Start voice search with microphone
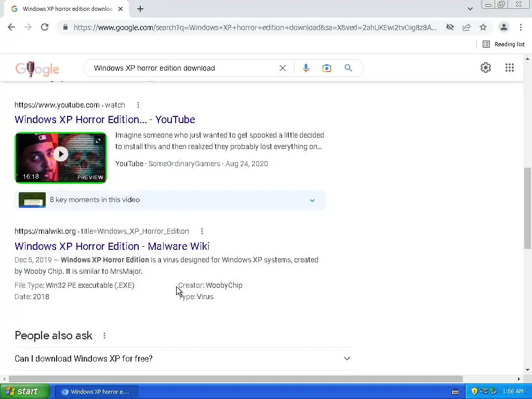This screenshot has width=532, height=399. point(305,68)
